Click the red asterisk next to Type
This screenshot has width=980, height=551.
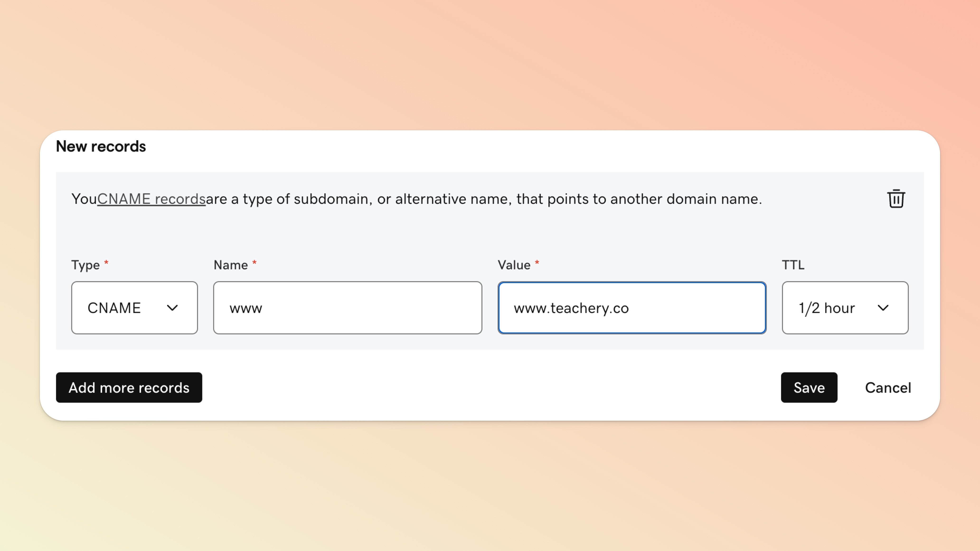coord(106,263)
